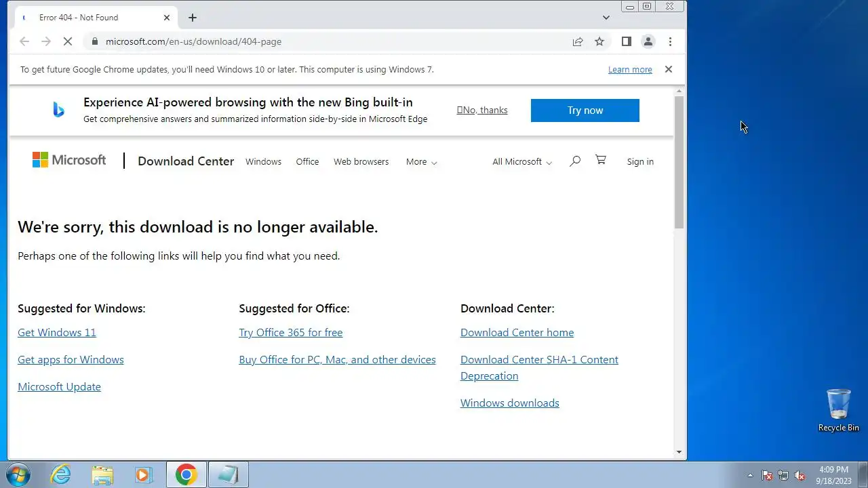Image resolution: width=868 pixels, height=488 pixels.
Task: Show hidden tray icons arrow
Action: (750, 475)
